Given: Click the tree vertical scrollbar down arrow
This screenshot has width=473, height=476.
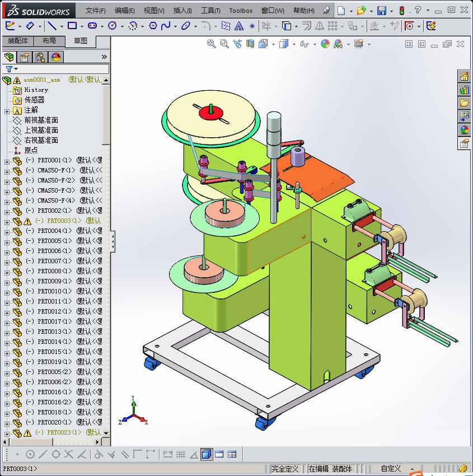Looking at the screenshot, I should point(106,433).
